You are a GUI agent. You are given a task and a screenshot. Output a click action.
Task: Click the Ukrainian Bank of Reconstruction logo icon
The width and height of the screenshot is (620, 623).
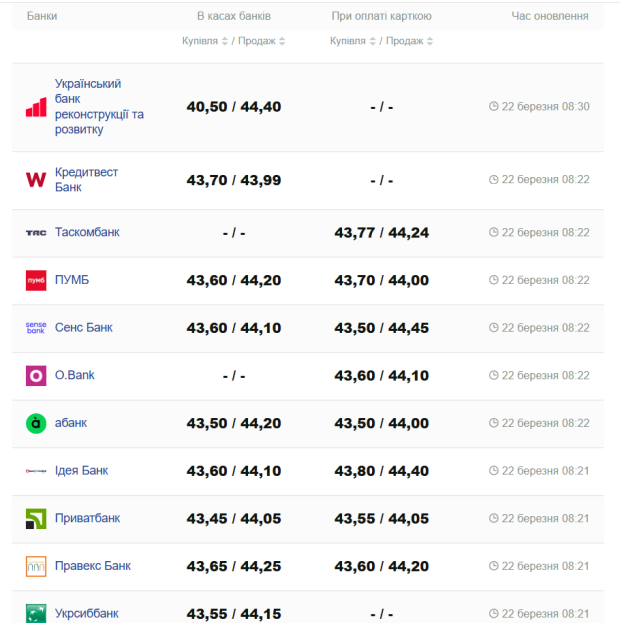(x=36, y=107)
